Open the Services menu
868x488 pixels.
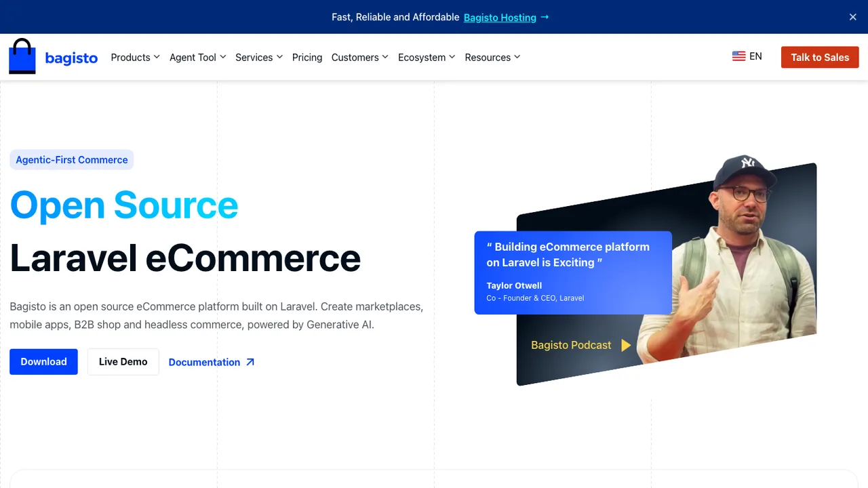[x=259, y=57]
